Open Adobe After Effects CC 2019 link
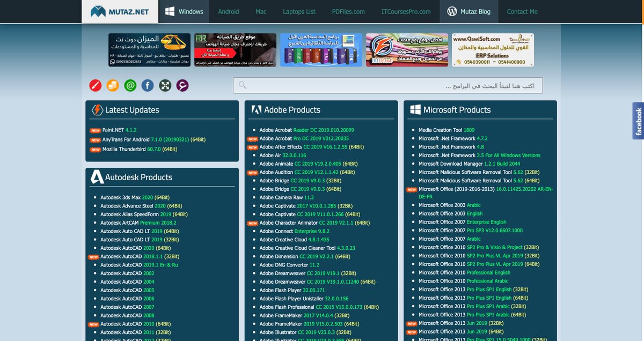The width and height of the screenshot is (644, 341). click(x=313, y=146)
